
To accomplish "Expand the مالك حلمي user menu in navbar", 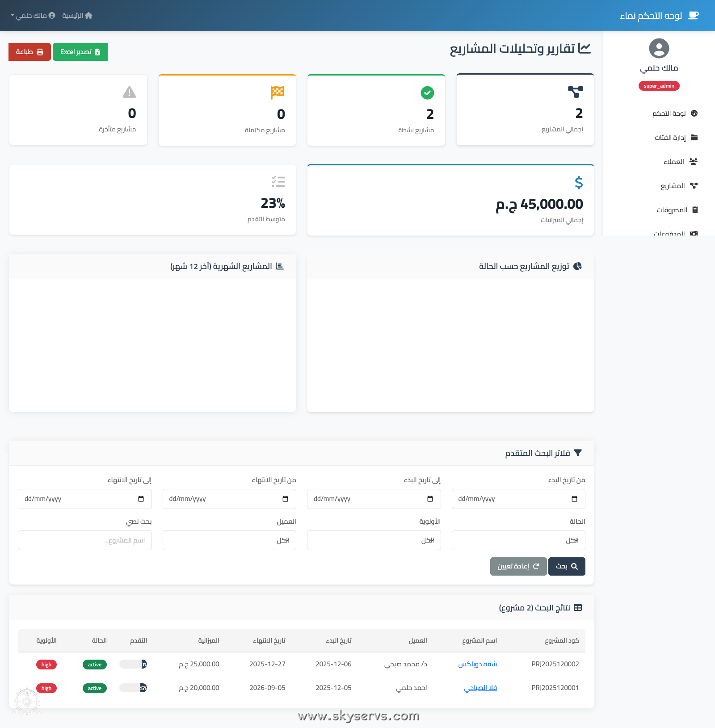I will tap(33, 16).
